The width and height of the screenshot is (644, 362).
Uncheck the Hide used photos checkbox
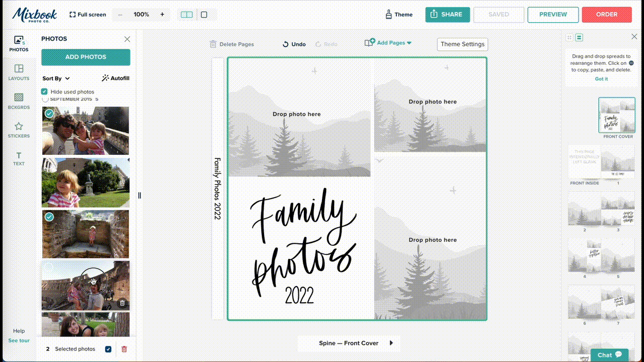pos(45,92)
